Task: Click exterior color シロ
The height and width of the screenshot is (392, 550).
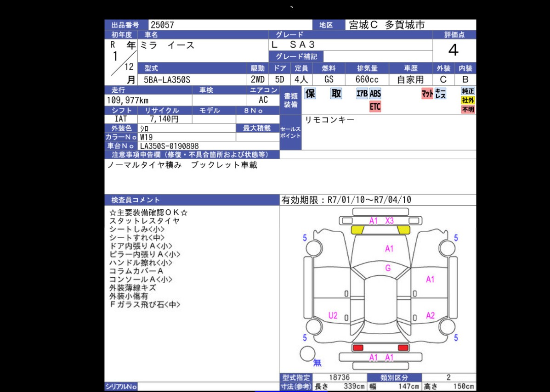Action: [x=144, y=129]
